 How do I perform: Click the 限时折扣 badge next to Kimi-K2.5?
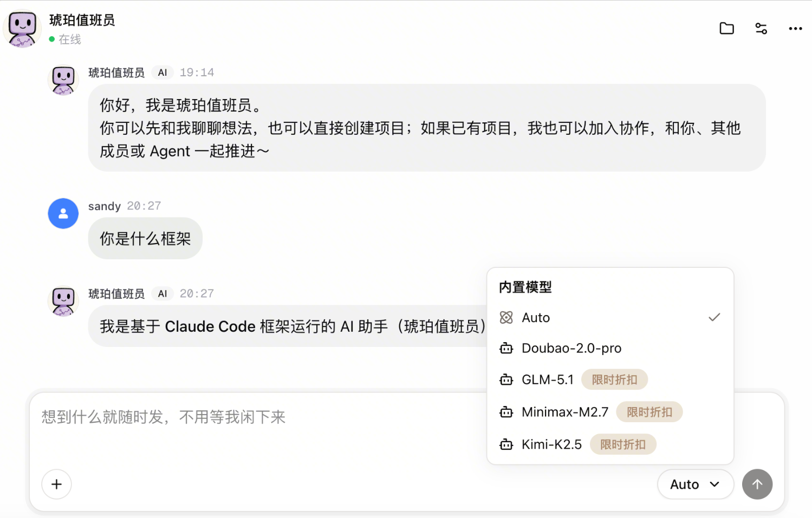point(623,444)
